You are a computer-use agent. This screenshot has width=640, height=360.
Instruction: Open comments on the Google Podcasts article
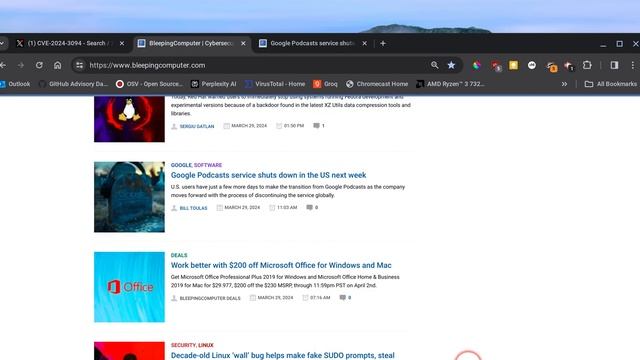point(312,207)
